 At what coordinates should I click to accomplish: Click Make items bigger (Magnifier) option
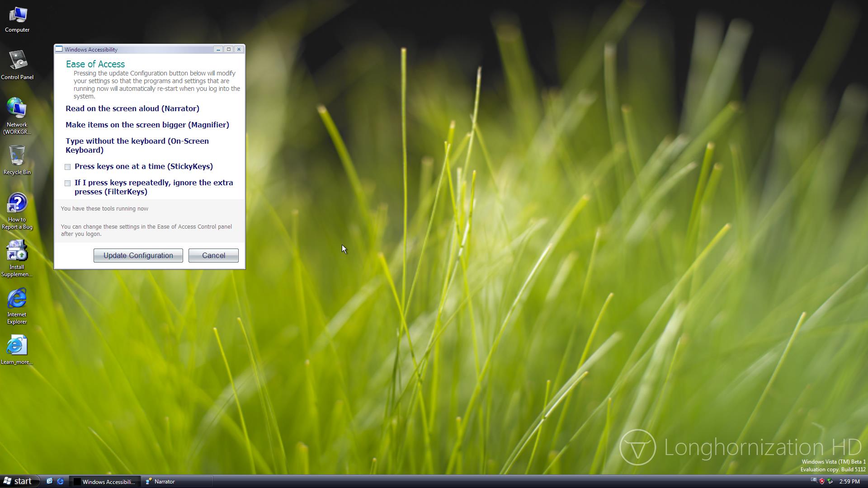(x=147, y=125)
